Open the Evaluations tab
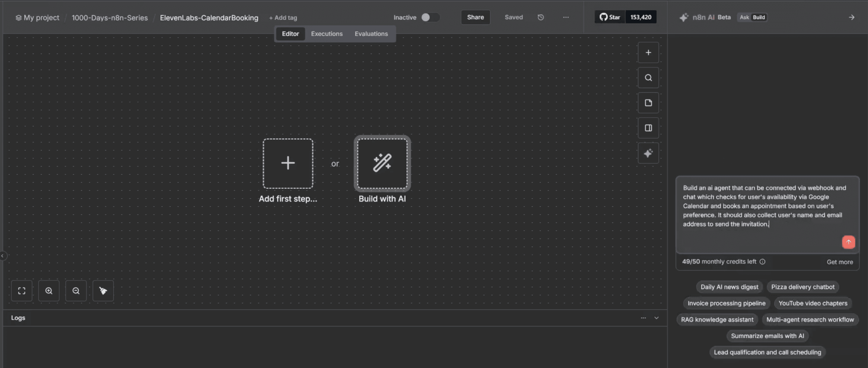Image resolution: width=868 pixels, height=368 pixels. (x=371, y=34)
